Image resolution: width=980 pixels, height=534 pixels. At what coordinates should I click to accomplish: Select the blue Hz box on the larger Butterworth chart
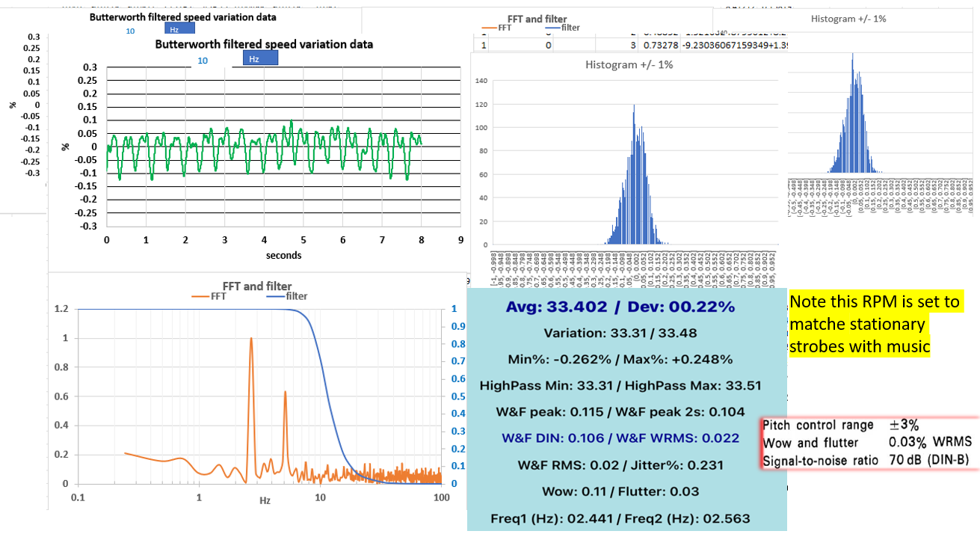point(260,58)
